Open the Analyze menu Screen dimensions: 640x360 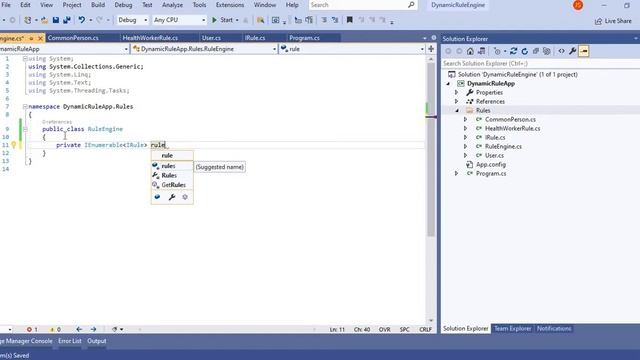[172, 5]
